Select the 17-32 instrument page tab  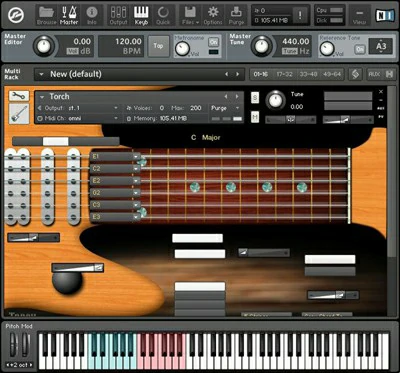tap(284, 74)
